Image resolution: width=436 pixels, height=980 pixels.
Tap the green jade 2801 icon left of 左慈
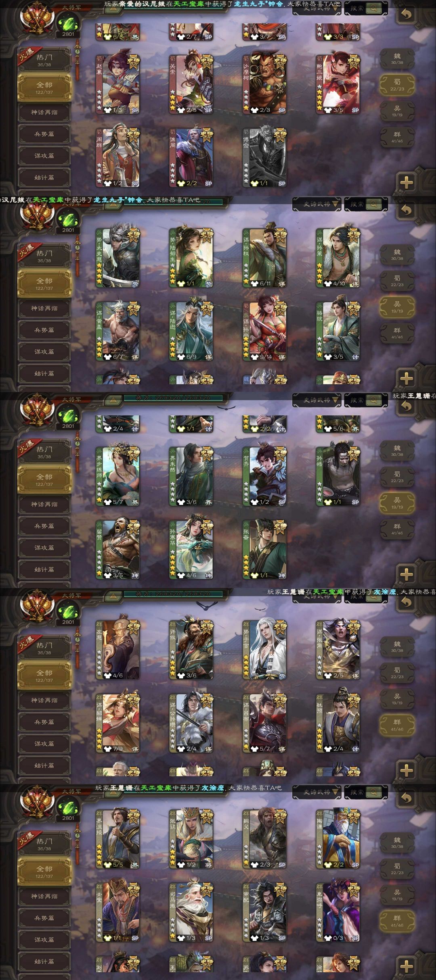click(68, 613)
